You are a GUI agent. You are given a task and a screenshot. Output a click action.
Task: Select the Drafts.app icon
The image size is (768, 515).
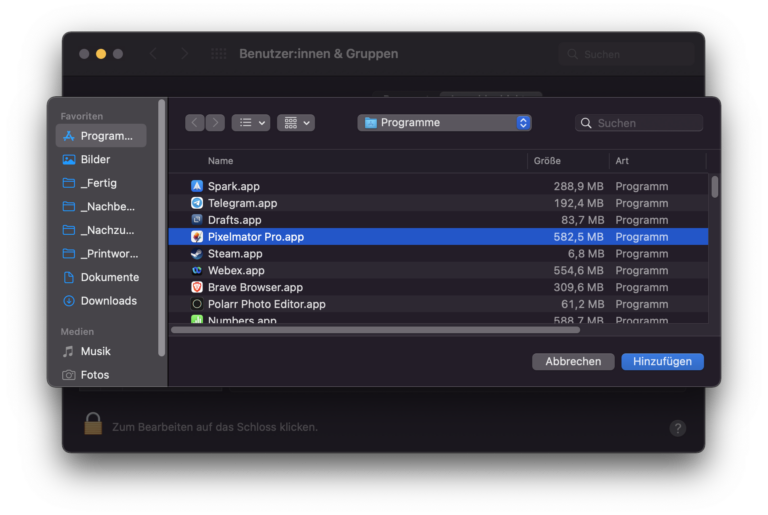(197, 220)
